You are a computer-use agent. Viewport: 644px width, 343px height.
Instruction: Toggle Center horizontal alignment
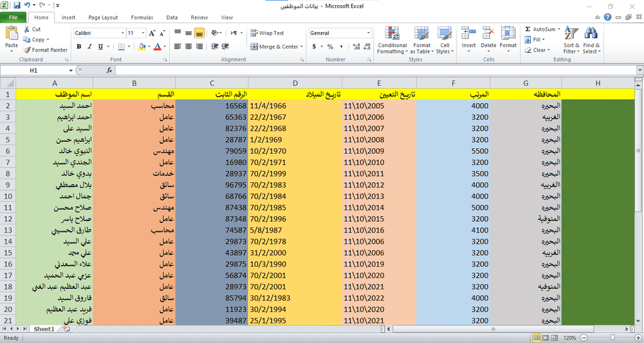188,46
